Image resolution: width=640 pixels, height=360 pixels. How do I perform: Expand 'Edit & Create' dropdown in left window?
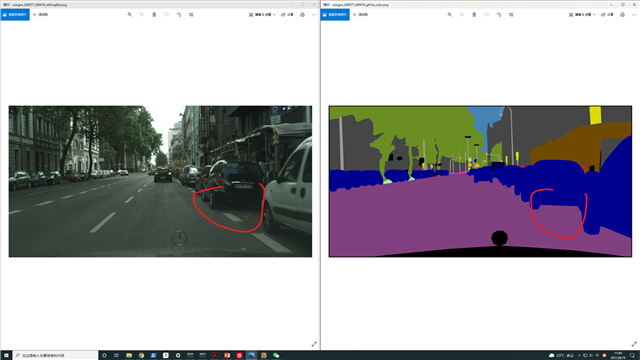click(x=262, y=15)
